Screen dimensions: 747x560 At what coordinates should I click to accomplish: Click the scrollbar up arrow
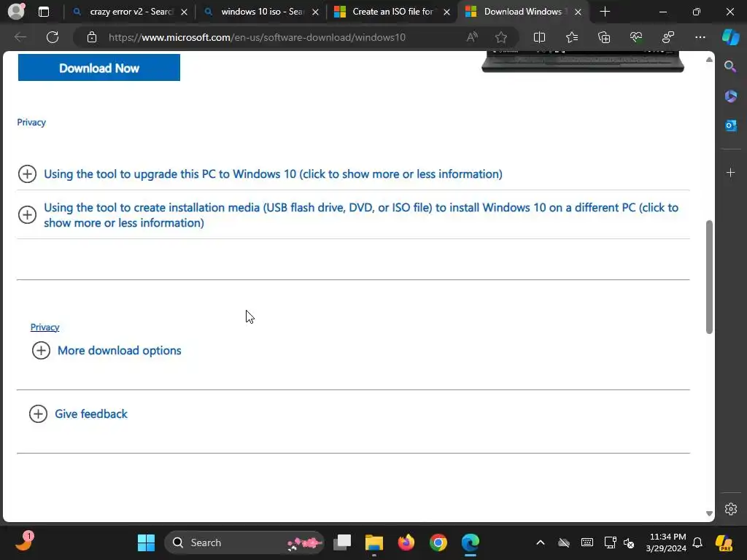point(709,60)
